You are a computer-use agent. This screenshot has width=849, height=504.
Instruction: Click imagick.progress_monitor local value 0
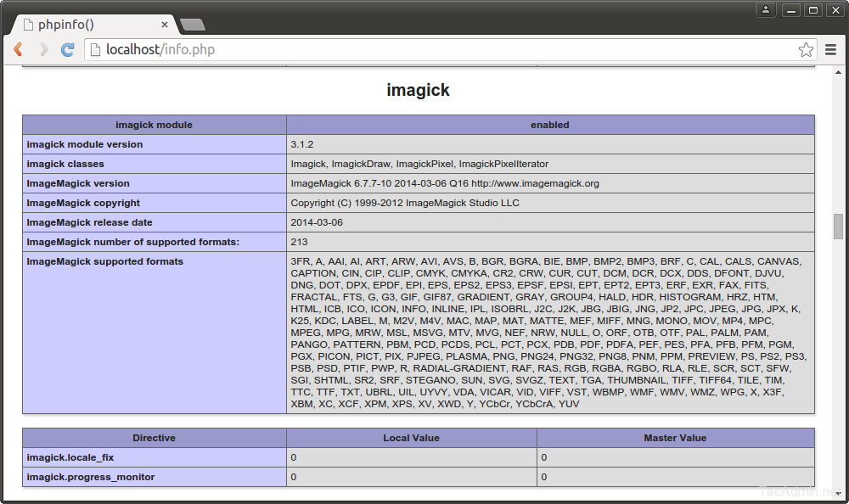pos(294,477)
